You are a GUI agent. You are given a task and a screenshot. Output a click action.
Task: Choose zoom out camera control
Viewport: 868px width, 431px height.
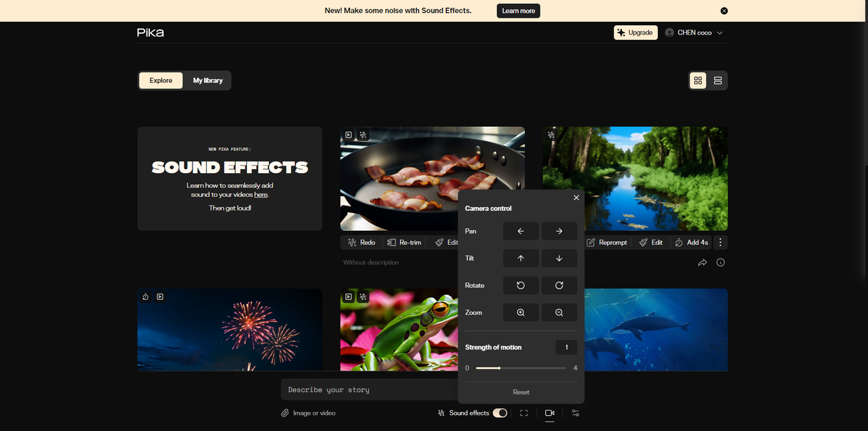coord(559,312)
